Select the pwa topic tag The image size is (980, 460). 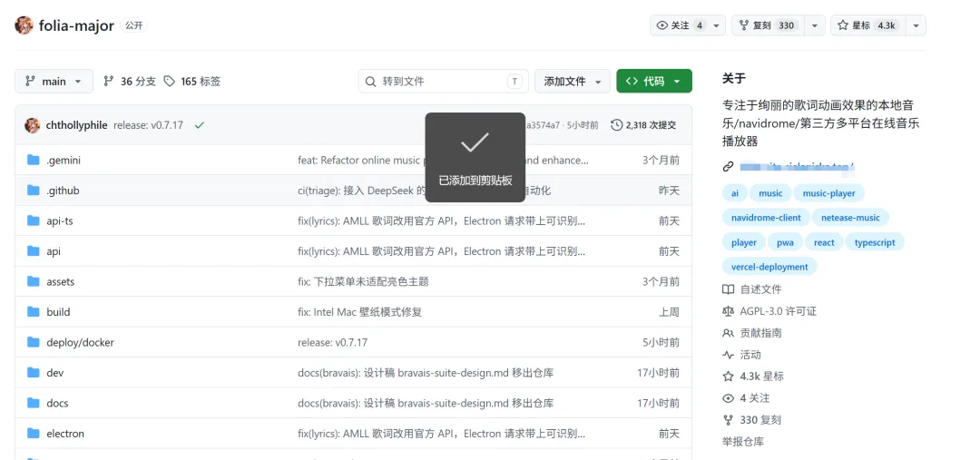[x=785, y=242]
